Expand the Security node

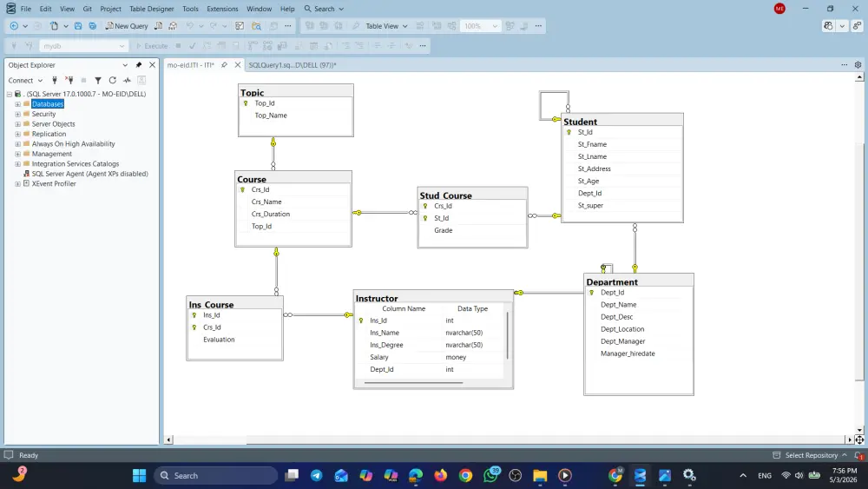[17, 114]
